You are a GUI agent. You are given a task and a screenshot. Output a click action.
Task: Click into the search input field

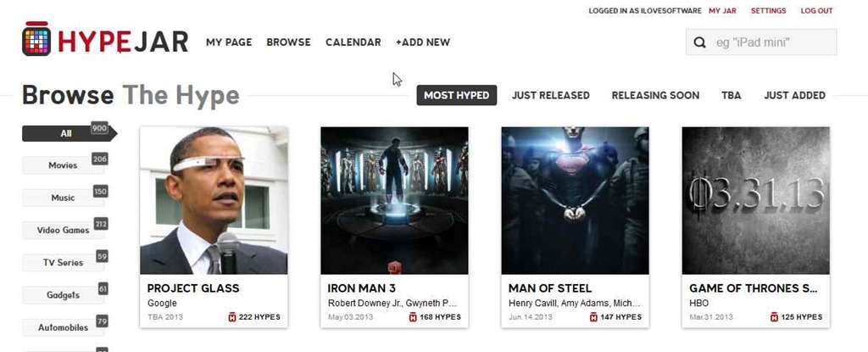point(761,42)
